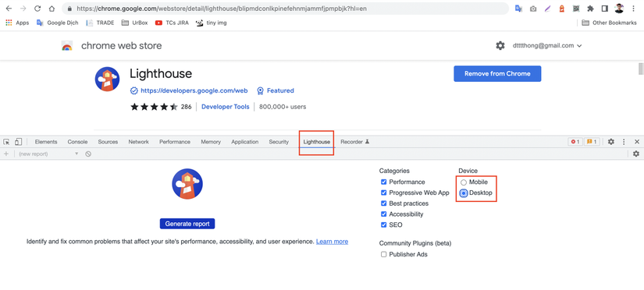Toggle the Progressive Web App checkbox
Viewport: 644px width, 290px height.
tap(383, 193)
